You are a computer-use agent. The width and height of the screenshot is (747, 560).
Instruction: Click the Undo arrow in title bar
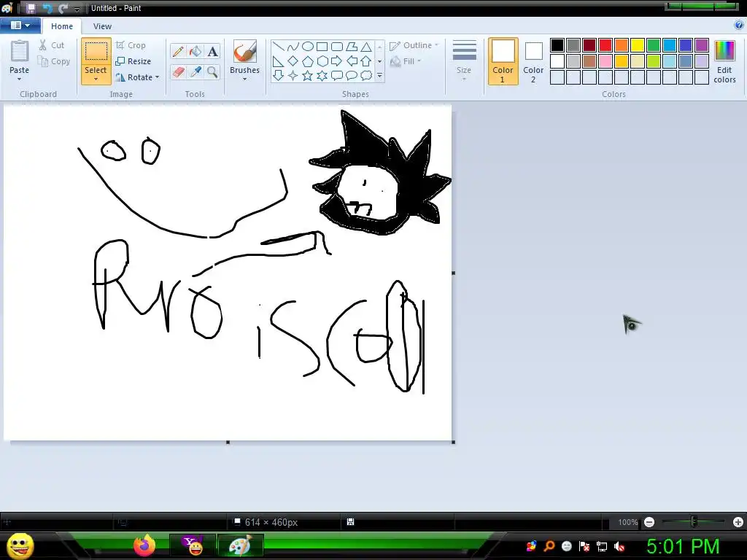tap(47, 8)
